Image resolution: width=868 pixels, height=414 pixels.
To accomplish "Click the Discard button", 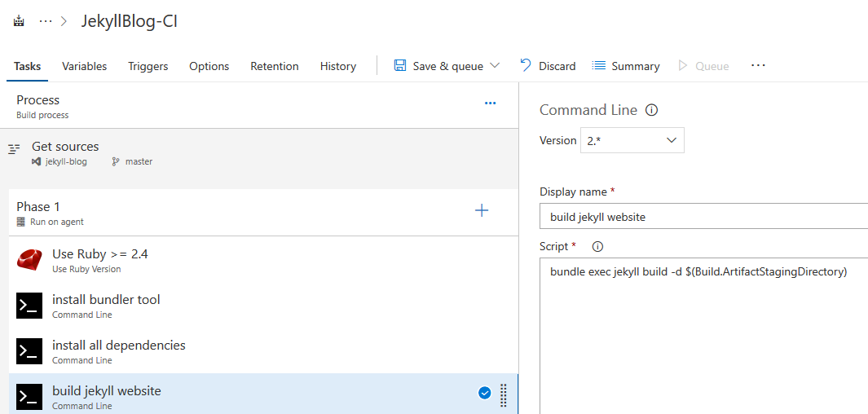I will tap(548, 66).
